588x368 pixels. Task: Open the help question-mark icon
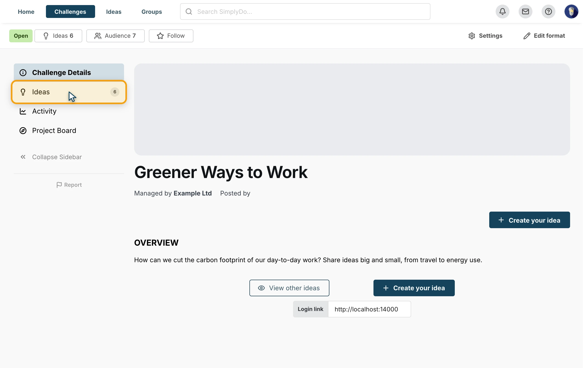tap(548, 11)
